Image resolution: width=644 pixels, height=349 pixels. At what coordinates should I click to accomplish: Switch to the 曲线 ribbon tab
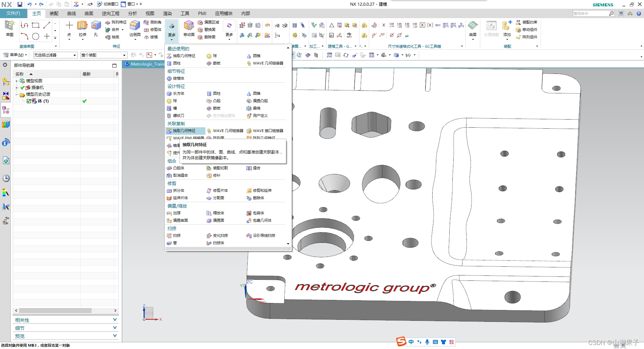[71, 13]
